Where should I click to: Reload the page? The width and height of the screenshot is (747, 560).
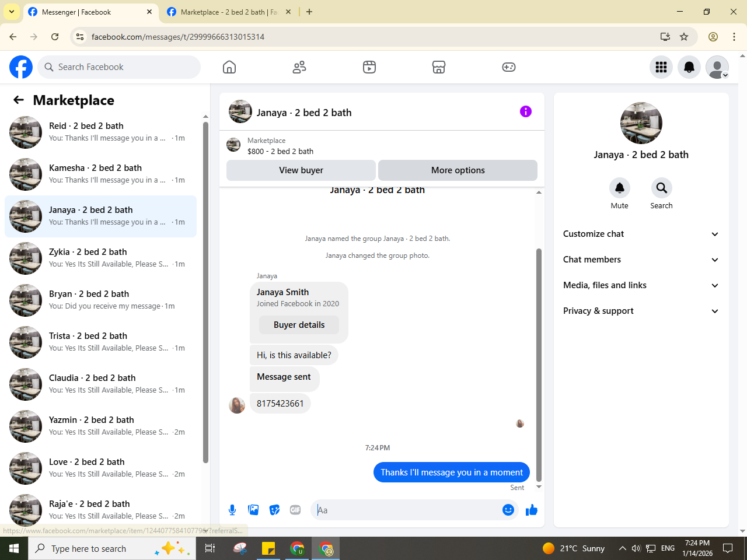[x=55, y=37]
